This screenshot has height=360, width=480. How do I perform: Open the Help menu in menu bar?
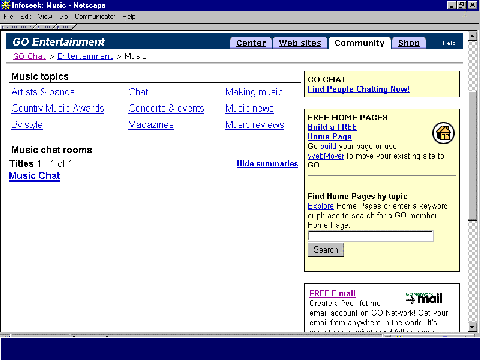pos(129,16)
